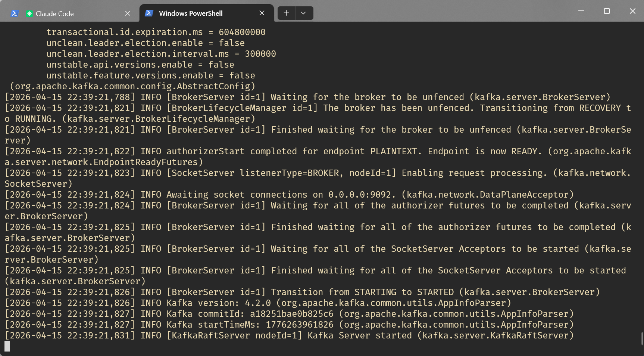Close the terminal window
The height and width of the screenshot is (356, 644).
[x=632, y=11]
